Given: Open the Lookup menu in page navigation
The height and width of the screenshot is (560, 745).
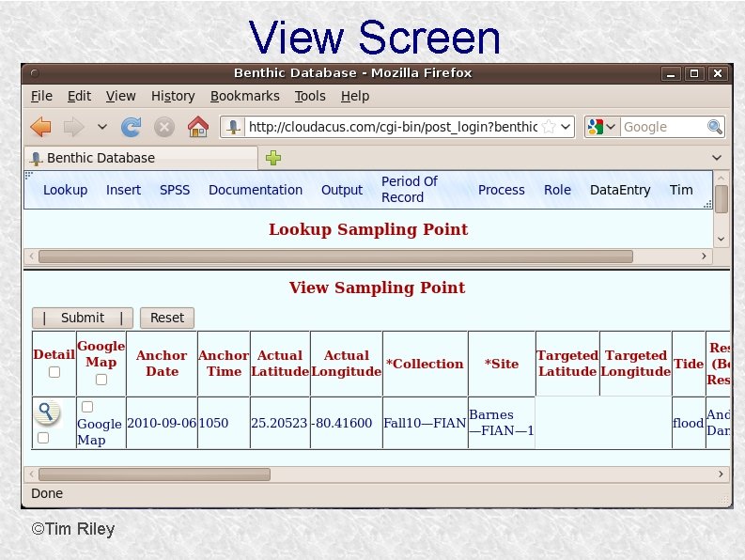Looking at the screenshot, I should (65, 190).
